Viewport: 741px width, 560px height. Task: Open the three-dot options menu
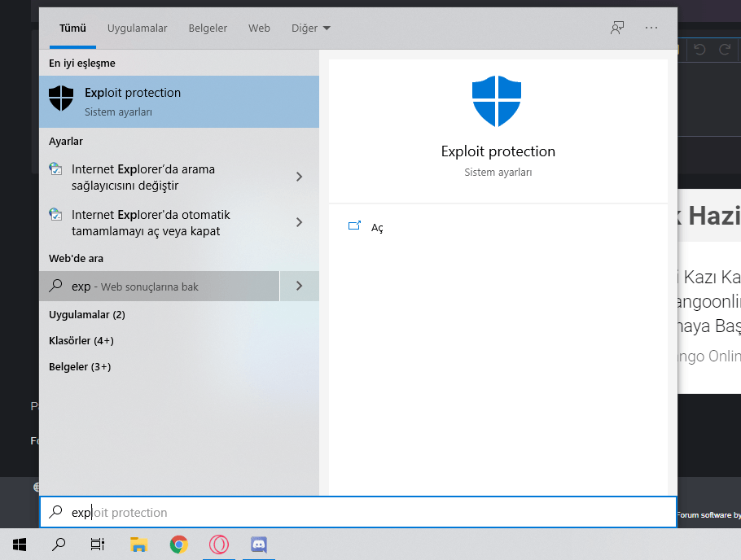(x=651, y=28)
